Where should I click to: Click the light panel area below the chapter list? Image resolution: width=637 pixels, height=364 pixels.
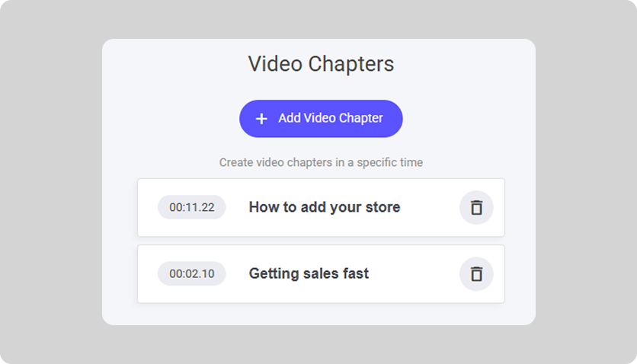(x=321, y=314)
